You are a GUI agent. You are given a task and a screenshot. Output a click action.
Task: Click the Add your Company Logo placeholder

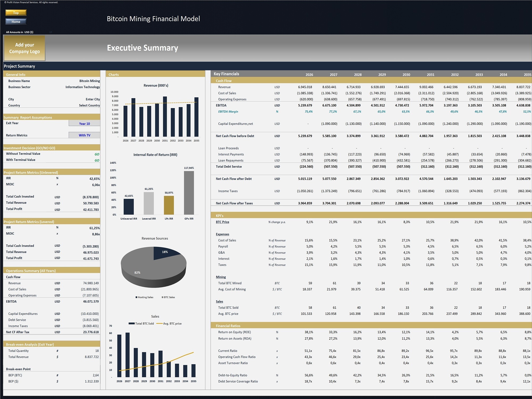pyautogui.click(x=24, y=48)
